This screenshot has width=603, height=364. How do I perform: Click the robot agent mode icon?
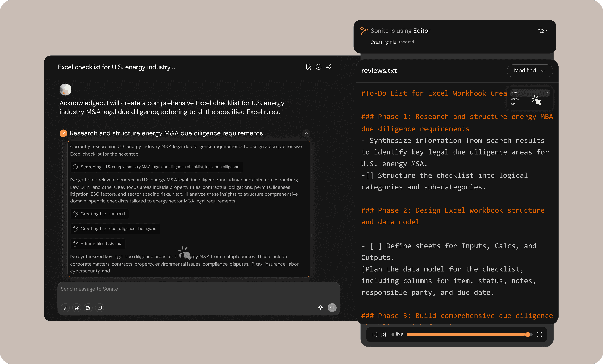point(77,308)
